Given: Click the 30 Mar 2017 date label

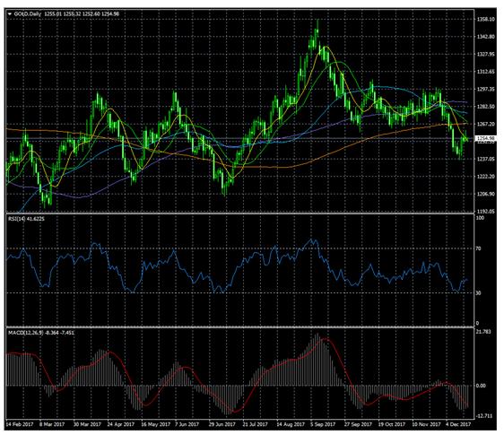Looking at the screenshot, I should coord(87,424).
